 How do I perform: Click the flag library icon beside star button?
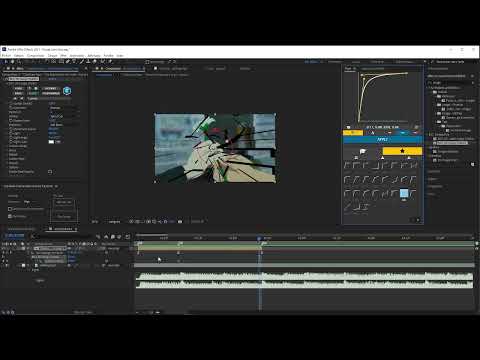click(x=363, y=151)
